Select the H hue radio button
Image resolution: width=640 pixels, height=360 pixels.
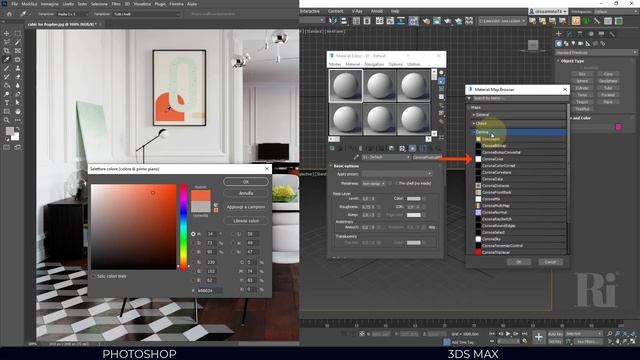click(x=193, y=234)
